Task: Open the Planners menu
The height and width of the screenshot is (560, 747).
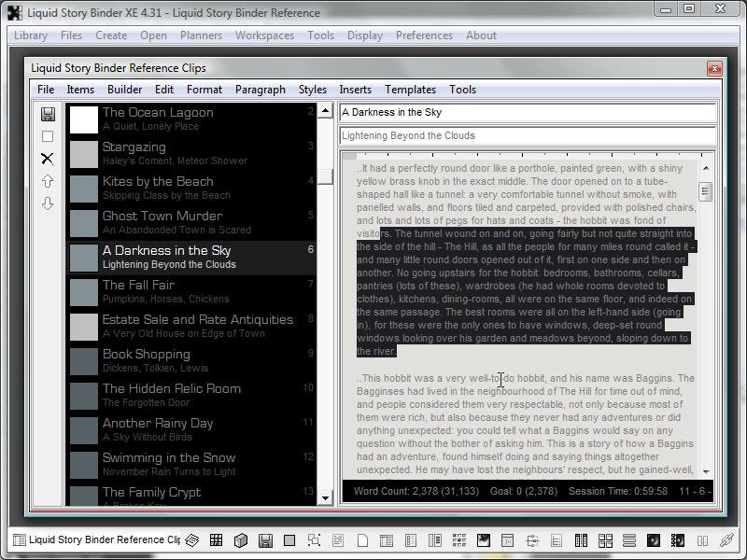Action: point(201,35)
